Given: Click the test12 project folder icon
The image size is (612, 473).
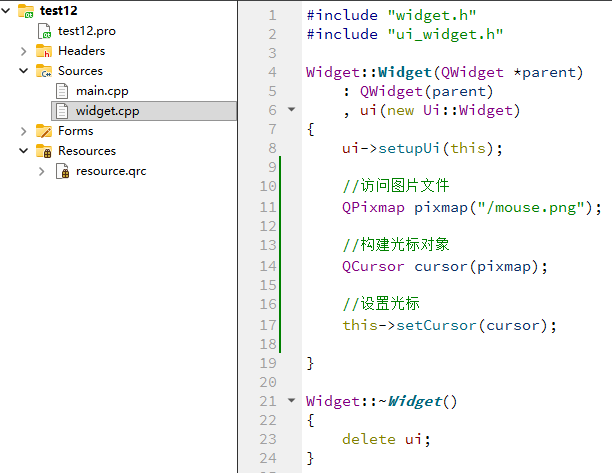Looking at the screenshot, I should tap(26, 11).
